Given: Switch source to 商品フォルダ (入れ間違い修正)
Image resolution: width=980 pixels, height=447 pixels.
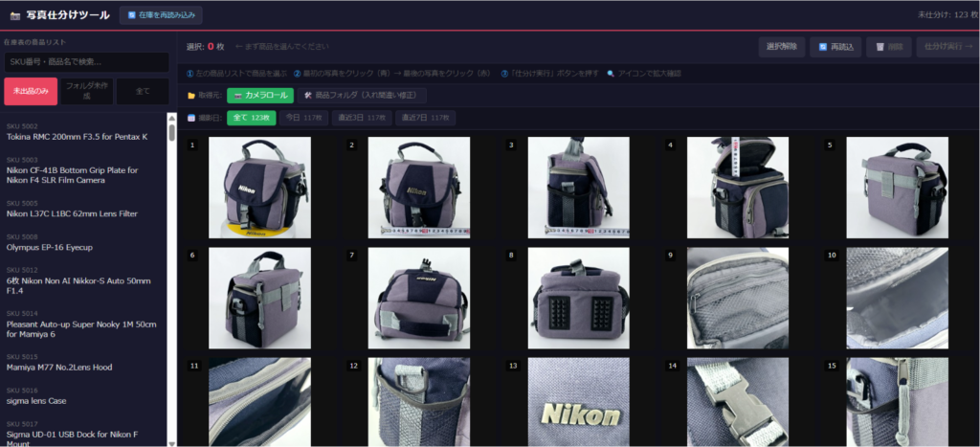Looking at the screenshot, I should point(361,96).
